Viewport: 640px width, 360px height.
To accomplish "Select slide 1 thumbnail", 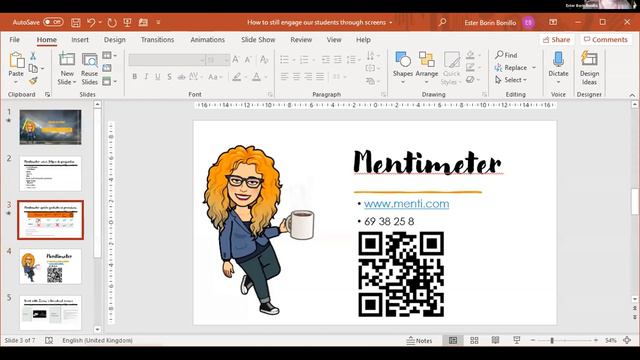I will click(x=50, y=127).
